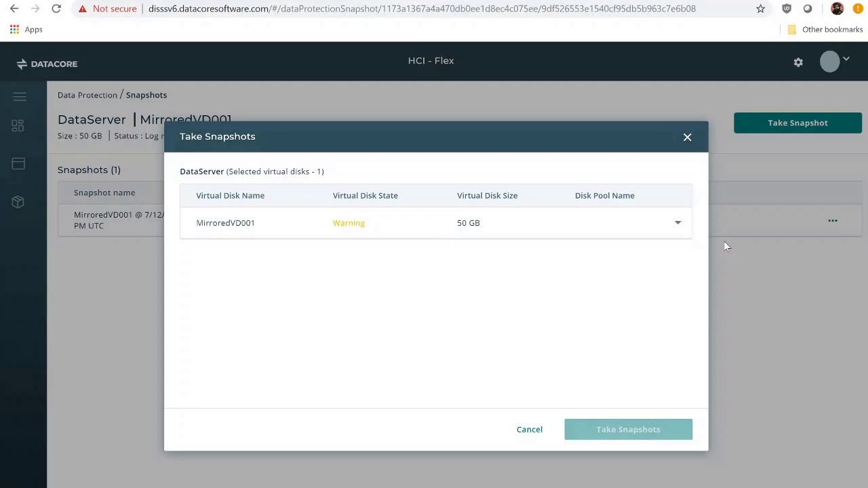This screenshot has width=868, height=488.
Task: Open the window panel sidebar icon
Action: click(18, 163)
